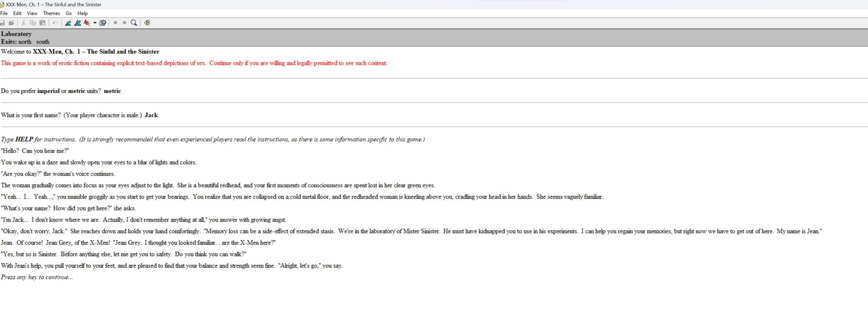Expand the View menu
The image size is (868, 325).
tap(32, 13)
